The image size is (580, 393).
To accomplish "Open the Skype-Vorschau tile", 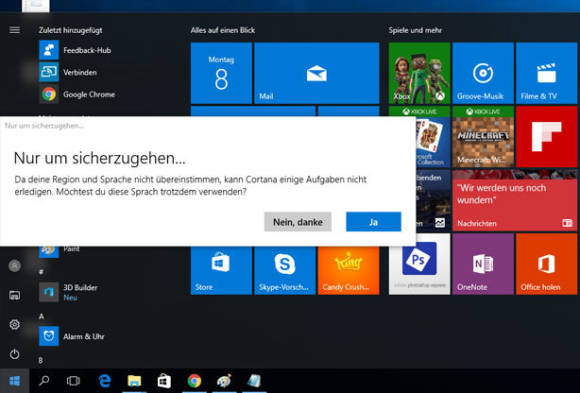I will click(285, 271).
